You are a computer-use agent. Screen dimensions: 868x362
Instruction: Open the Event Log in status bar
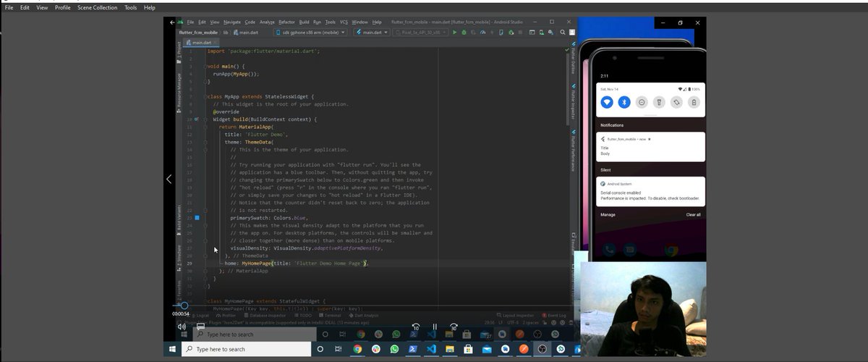coord(555,316)
